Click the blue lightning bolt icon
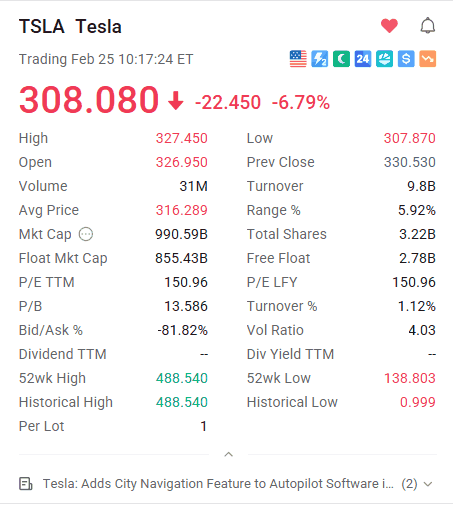Image resolution: width=453 pixels, height=505 pixels. 320,59
